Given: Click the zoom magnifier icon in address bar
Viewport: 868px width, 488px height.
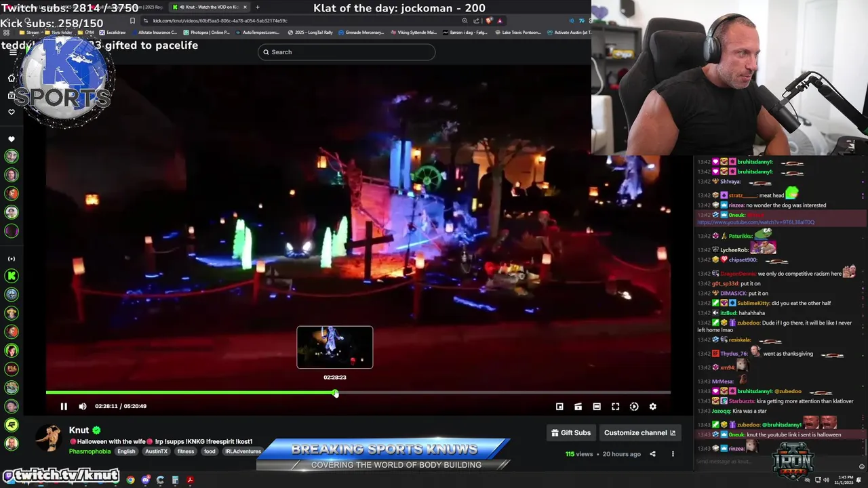Looking at the screenshot, I should [465, 21].
